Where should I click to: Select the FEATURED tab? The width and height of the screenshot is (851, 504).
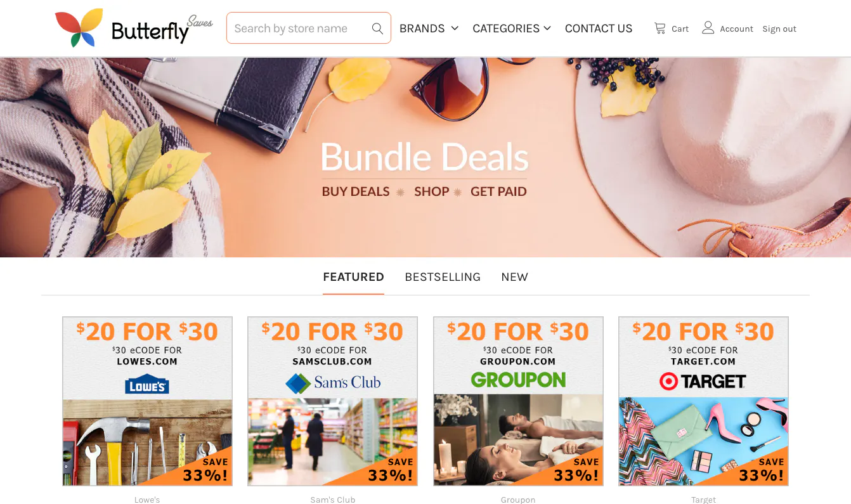tap(353, 277)
